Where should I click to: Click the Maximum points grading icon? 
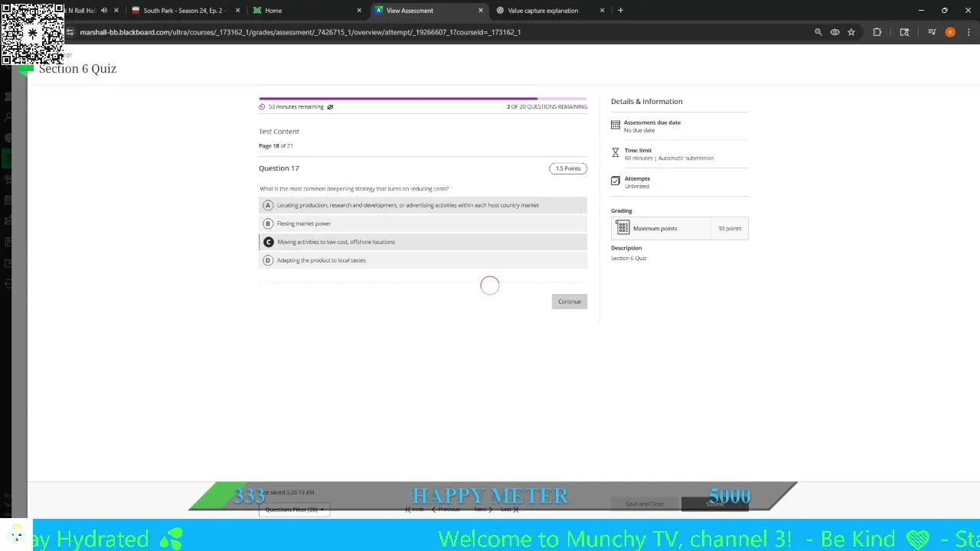[x=623, y=228]
